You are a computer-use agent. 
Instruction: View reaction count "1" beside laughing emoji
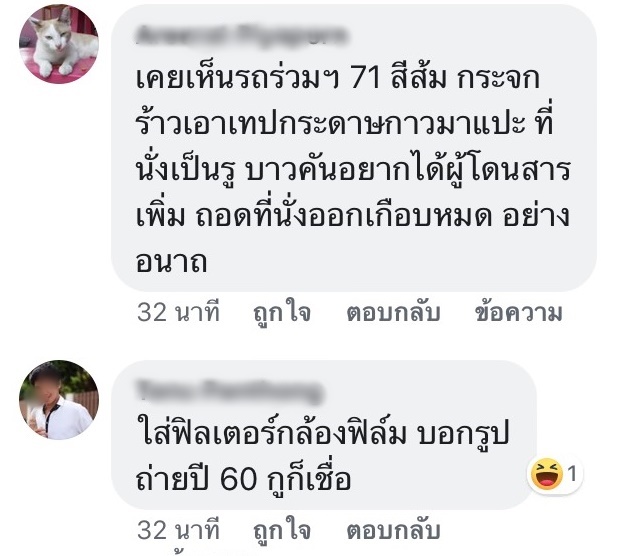(x=572, y=474)
